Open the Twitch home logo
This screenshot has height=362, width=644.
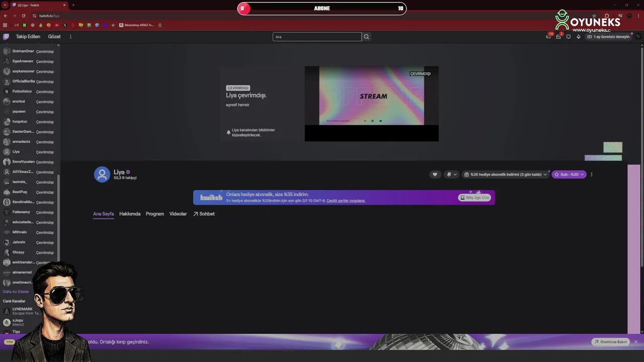6,37
